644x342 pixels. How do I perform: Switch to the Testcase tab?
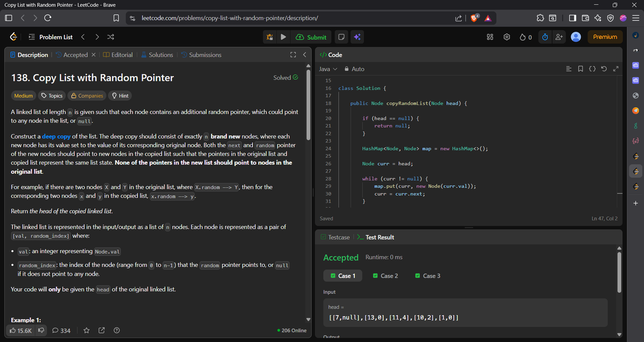[x=335, y=237]
